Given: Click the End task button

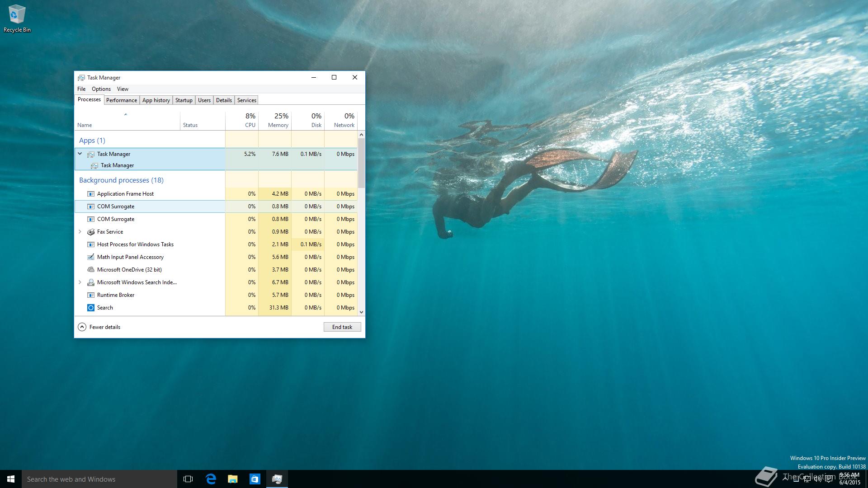Looking at the screenshot, I should (342, 327).
